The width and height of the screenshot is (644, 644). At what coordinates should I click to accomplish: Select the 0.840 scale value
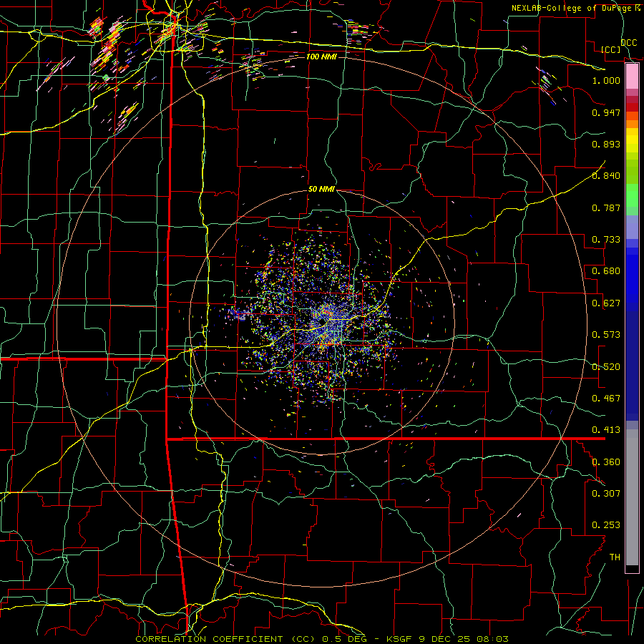point(606,175)
